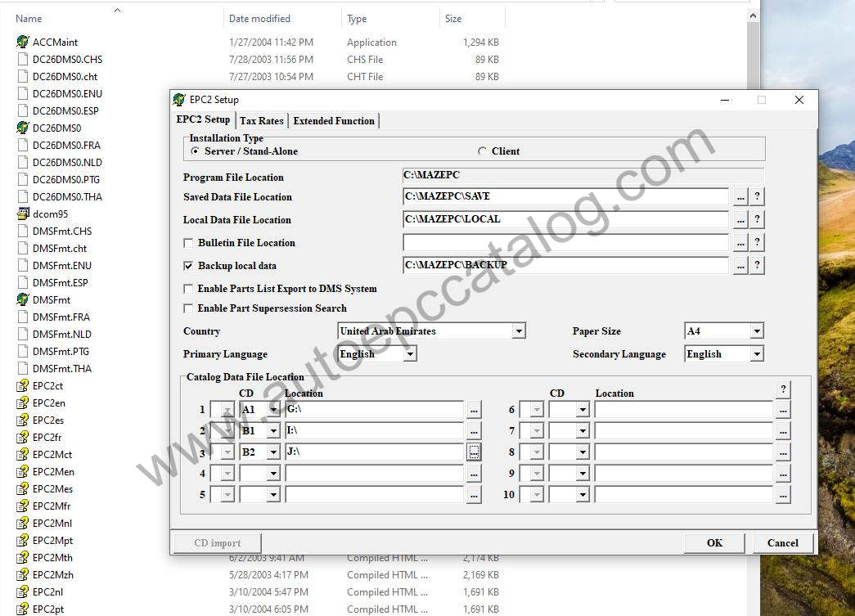Click OK to save setup

714,543
